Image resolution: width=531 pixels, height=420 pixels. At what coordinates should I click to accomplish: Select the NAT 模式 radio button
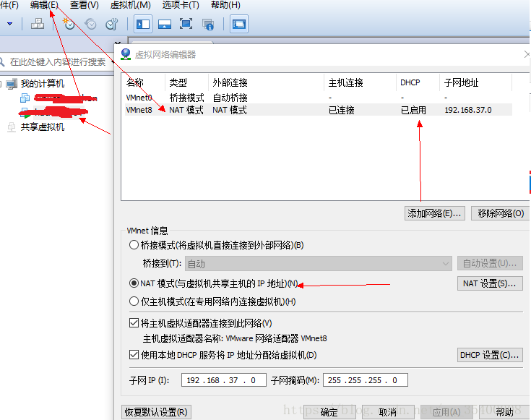coord(134,283)
